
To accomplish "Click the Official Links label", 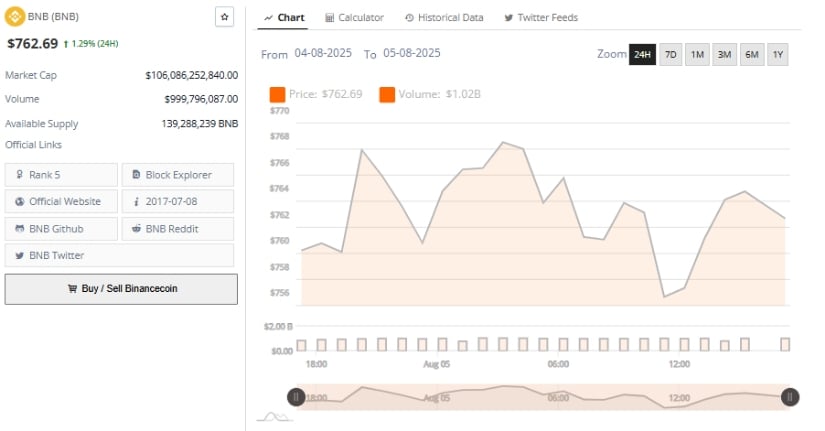I will click(33, 145).
